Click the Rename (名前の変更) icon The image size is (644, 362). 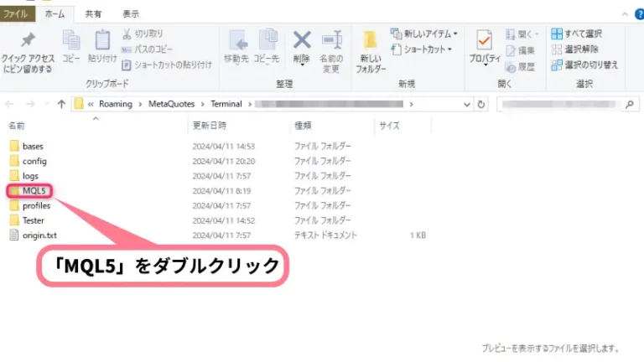pyautogui.click(x=332, y=41)
